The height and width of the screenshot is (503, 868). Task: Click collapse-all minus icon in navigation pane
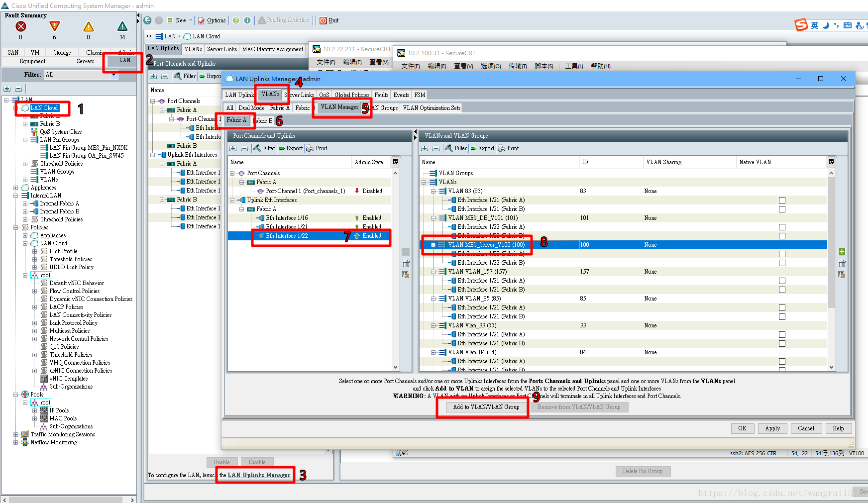(18, 89)
